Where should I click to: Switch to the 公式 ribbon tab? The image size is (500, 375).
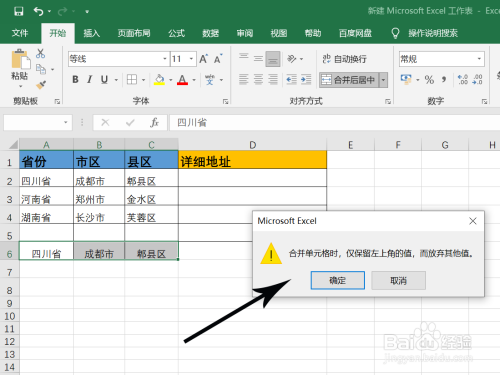point(176,33)
